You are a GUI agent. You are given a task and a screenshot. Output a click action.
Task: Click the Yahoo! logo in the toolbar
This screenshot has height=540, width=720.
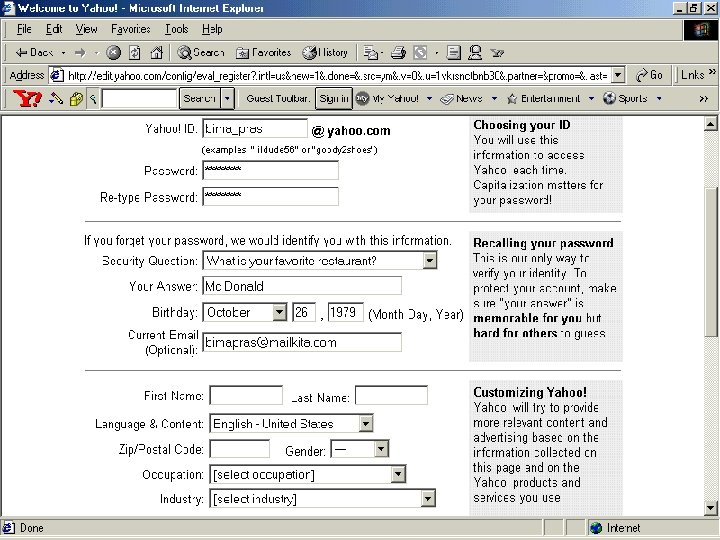coord(27,98)
